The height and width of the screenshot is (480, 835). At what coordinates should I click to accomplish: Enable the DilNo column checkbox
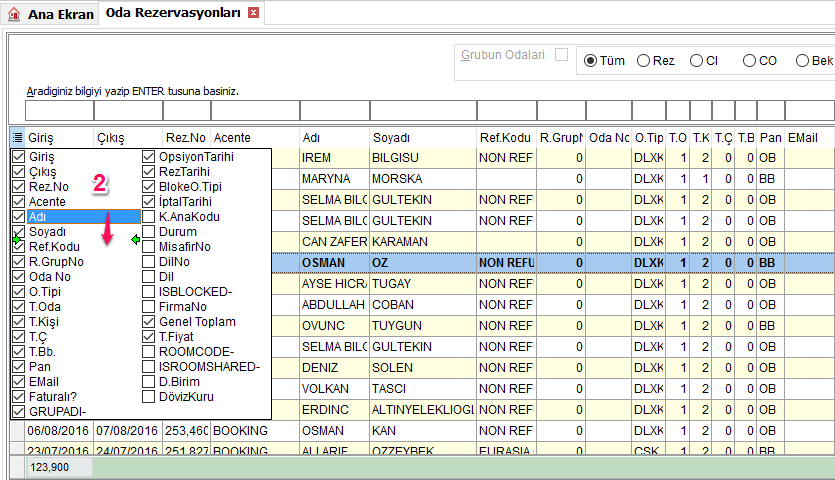pos(149,262)
